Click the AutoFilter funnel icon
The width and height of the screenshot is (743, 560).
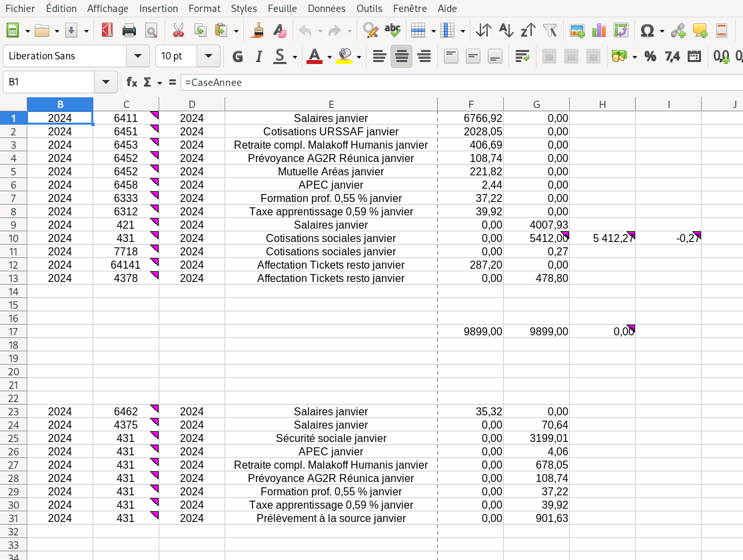(x=550, y=31)
